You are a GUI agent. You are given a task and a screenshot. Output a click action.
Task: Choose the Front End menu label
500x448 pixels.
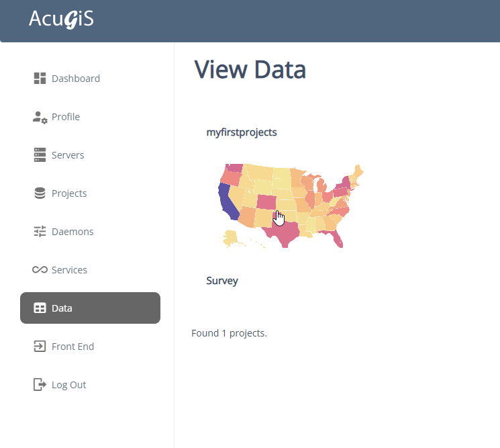click(x=72, y=347)
